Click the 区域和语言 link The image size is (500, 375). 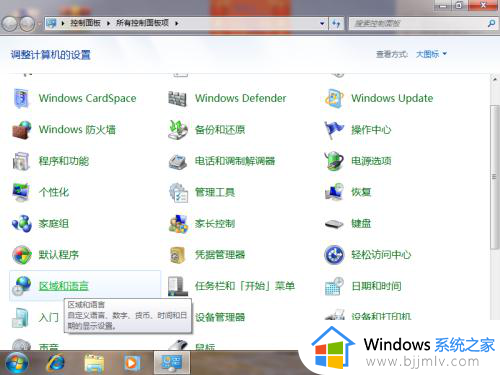[63, 286]
